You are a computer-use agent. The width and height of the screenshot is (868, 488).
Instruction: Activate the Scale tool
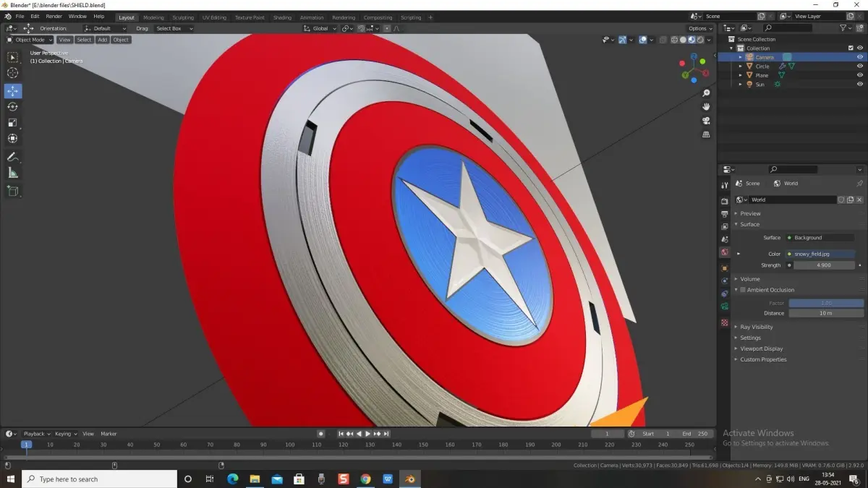pyautogui.click(x=13, y=123)
